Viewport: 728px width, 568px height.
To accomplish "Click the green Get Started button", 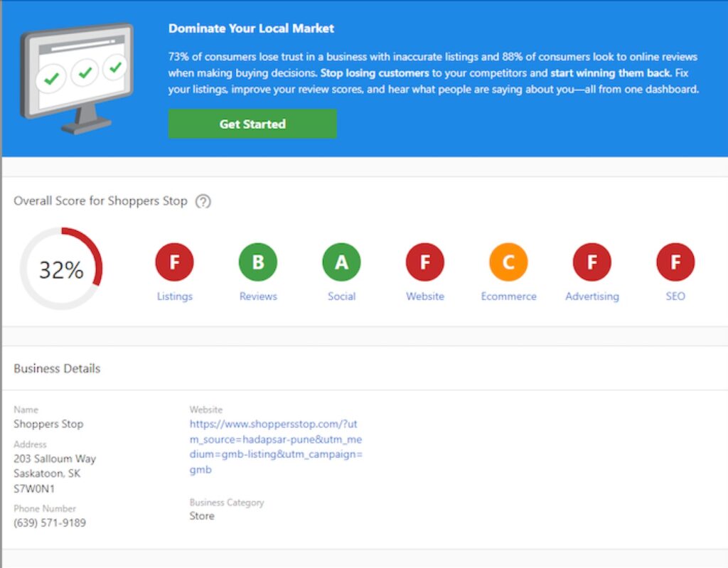I will (252, 124).
